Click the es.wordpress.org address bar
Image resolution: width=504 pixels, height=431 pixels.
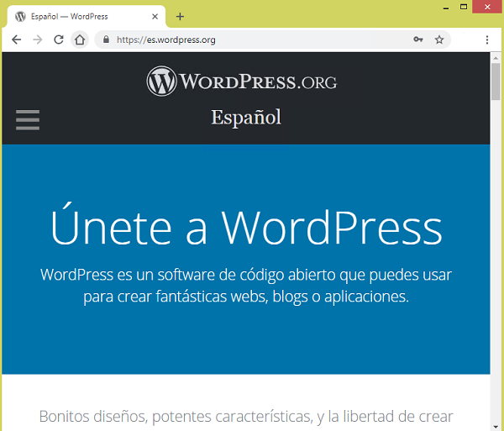point(252,39)
